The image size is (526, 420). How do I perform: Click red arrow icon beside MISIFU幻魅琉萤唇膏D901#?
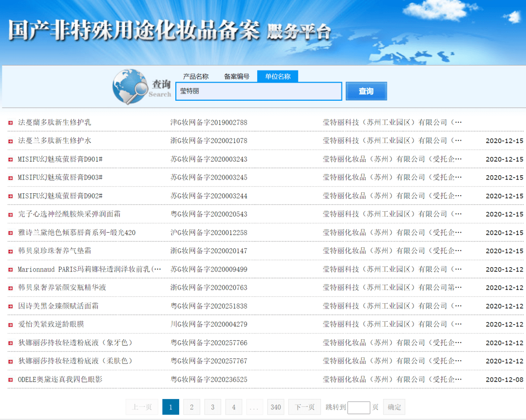(10, 160)
